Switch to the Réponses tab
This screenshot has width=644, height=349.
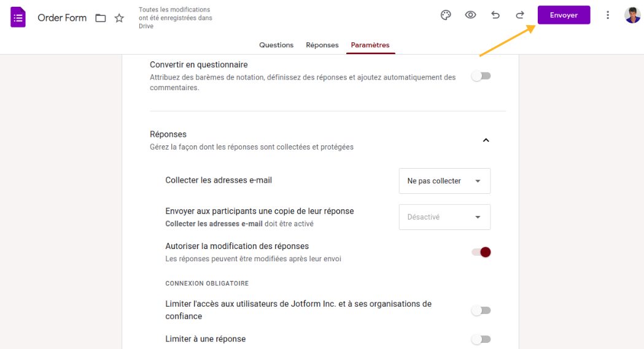click(322, 45)
